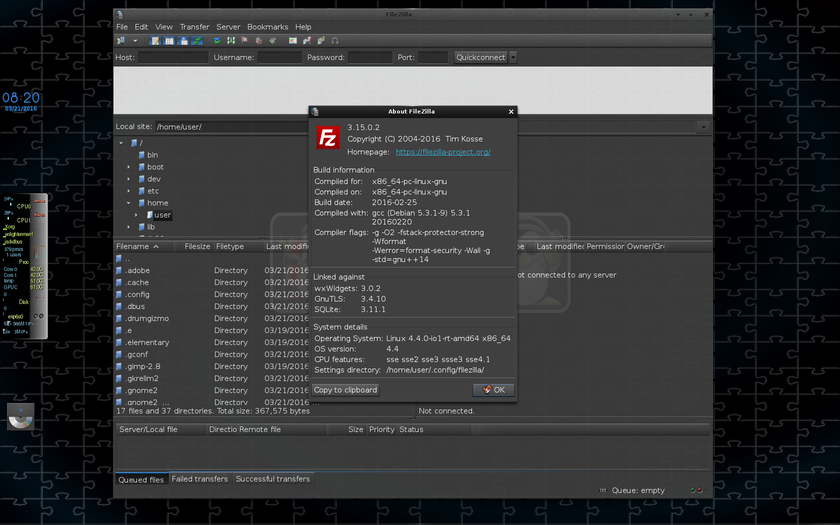Open the filezilla-project.org homepage link

click(x=443, y=152)
